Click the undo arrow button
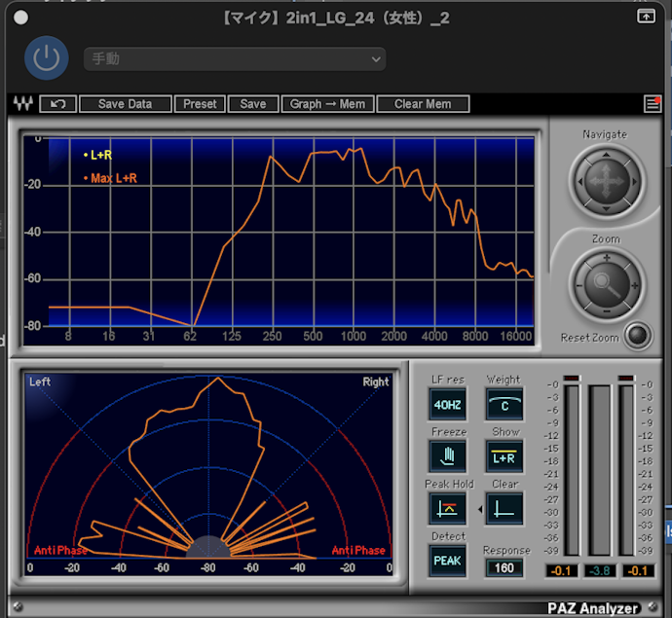This screenshot has width=672, height=618. pyautogui.click(x=57, y=104)
